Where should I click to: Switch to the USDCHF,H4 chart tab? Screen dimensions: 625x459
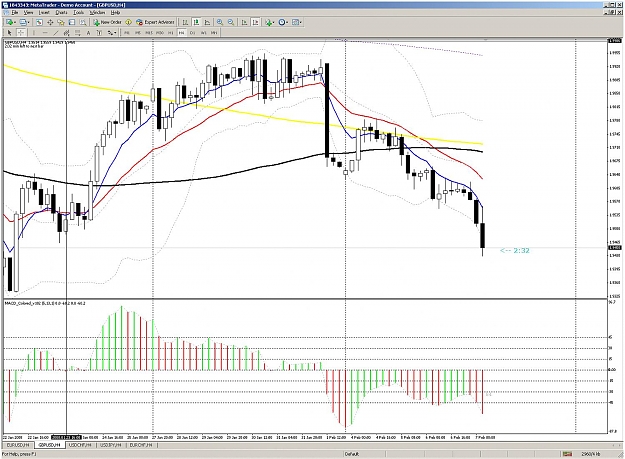pos(81,445)
